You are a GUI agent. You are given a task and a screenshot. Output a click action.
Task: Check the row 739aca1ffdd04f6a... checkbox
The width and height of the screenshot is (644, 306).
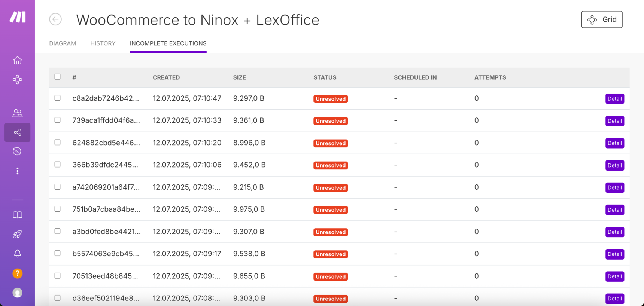pos(57,120)
